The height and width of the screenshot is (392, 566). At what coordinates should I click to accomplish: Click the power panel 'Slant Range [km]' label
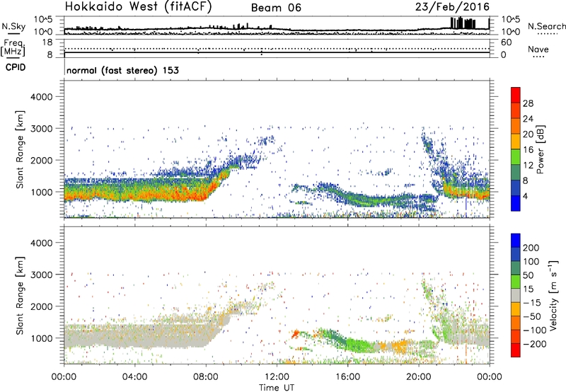click(x=20, y=149)
